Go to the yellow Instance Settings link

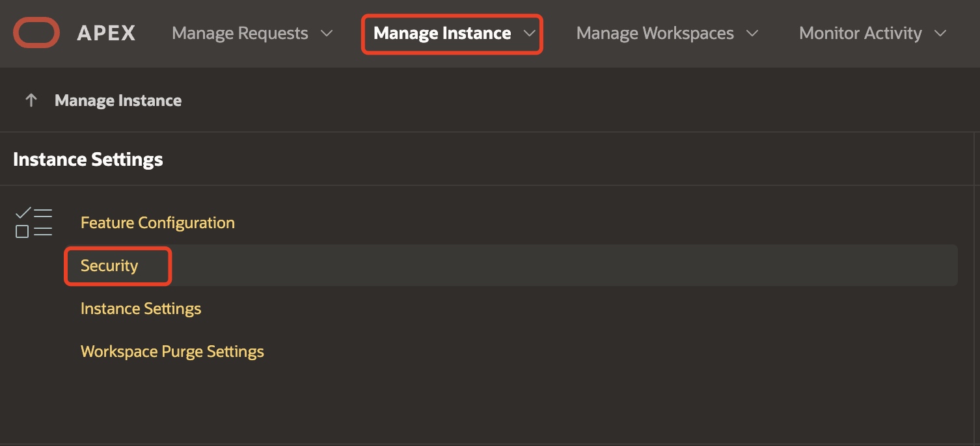[141, 309]
